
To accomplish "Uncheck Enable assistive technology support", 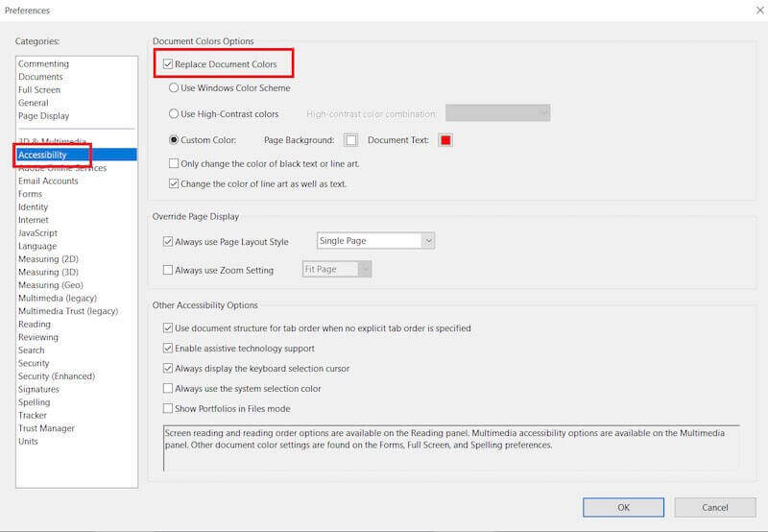I will 168,349.
